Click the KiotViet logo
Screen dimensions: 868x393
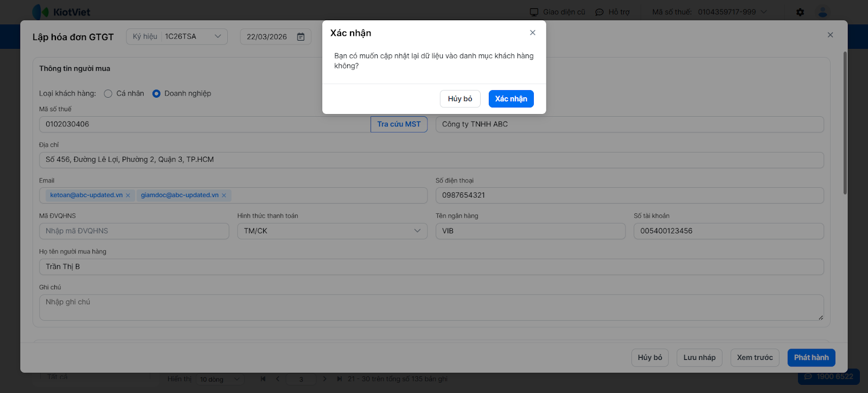click(x=61, y=12)
